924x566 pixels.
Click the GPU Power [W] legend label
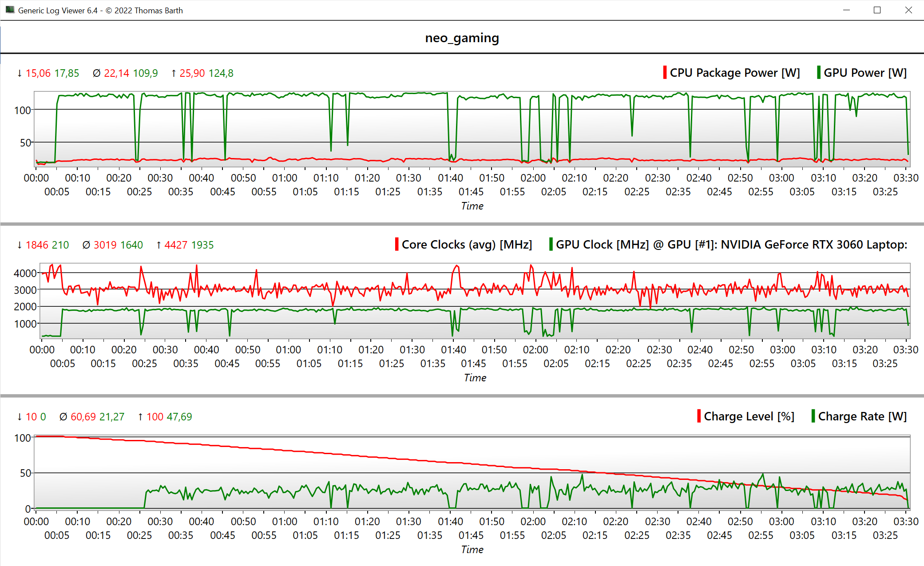click(x=865, y=73)
